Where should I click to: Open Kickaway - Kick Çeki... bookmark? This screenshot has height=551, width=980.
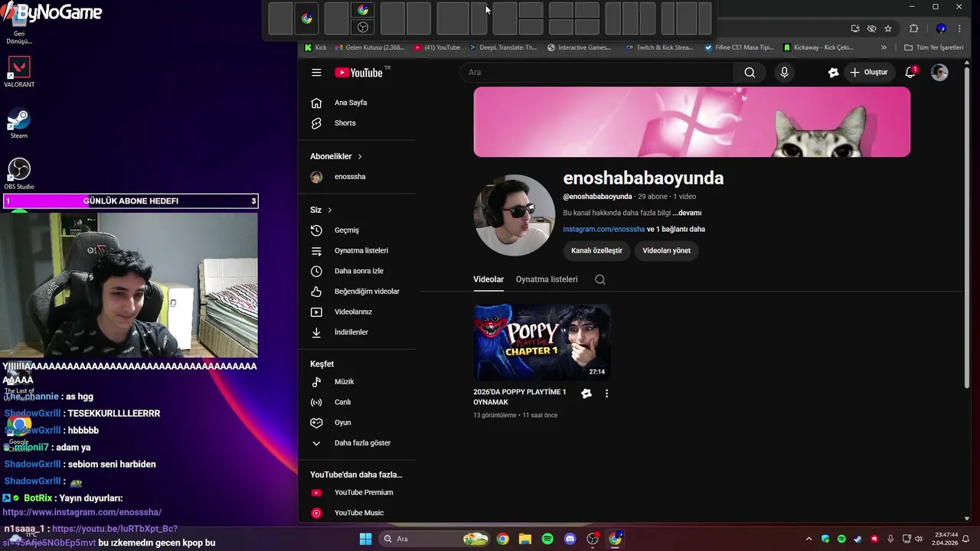point(818,47)
